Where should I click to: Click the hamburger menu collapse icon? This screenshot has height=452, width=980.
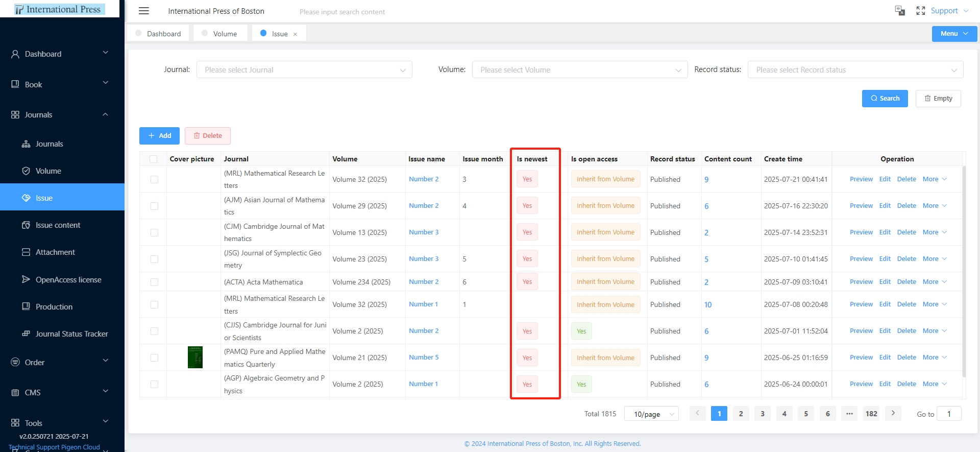(144, 11)
